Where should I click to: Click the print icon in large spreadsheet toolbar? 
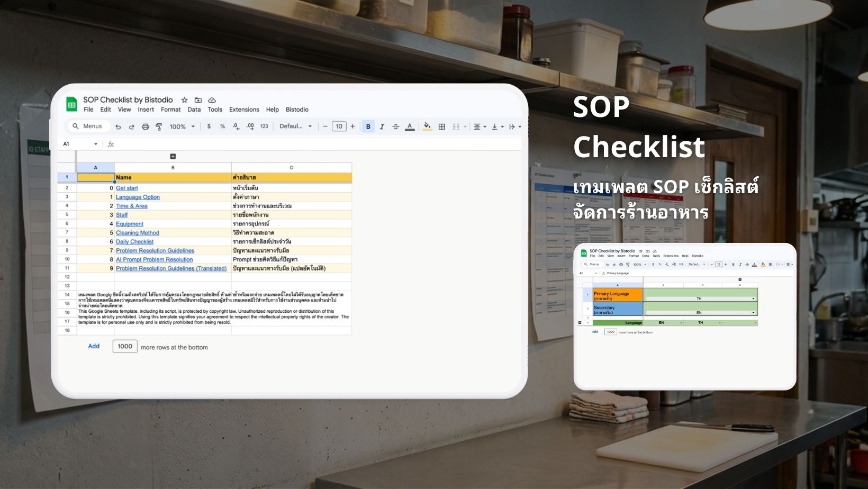click(145, 126)
